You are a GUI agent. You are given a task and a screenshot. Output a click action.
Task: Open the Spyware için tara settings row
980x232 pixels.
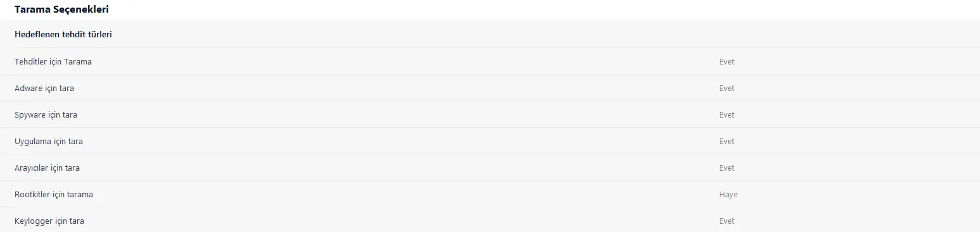[490, 114]
